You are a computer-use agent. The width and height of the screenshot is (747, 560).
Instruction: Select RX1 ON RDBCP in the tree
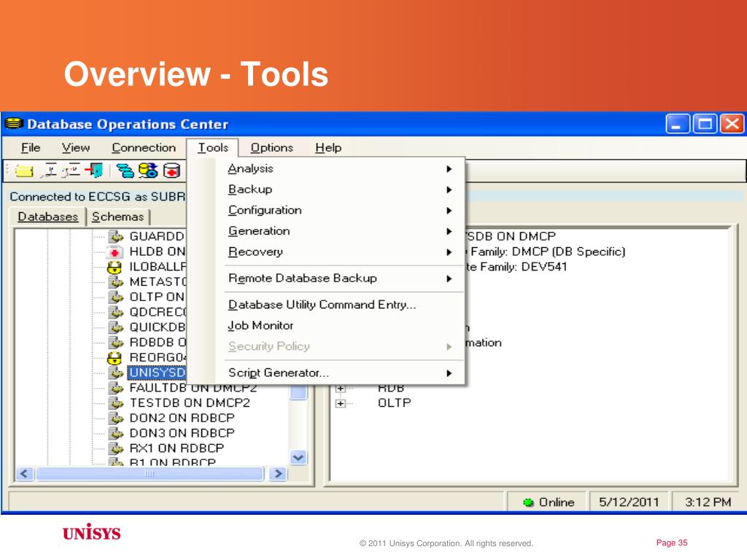pyautogui.click(x=177, y=448)
